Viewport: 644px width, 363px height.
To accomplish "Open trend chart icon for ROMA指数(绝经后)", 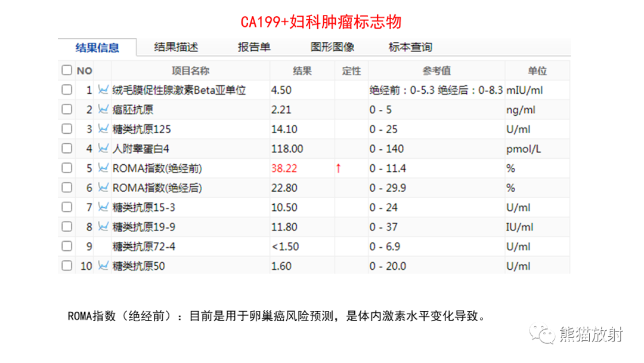I will [103, 187].
